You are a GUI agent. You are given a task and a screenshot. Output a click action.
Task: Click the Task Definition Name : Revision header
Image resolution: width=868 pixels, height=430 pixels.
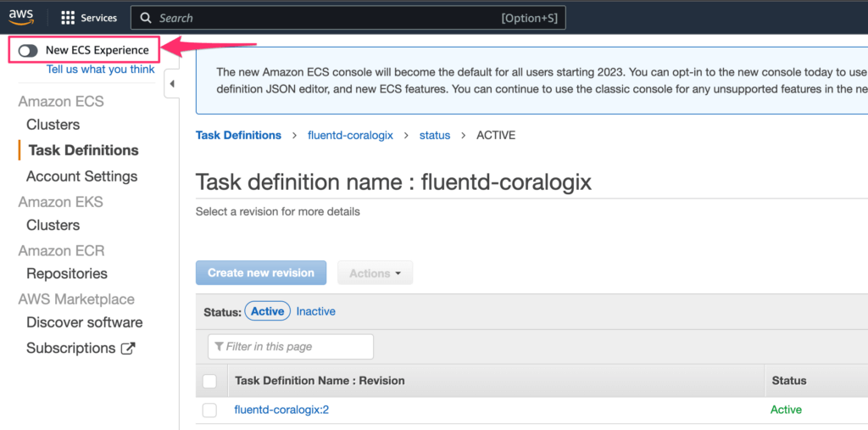pyautogui.click(x=320, y=381)
